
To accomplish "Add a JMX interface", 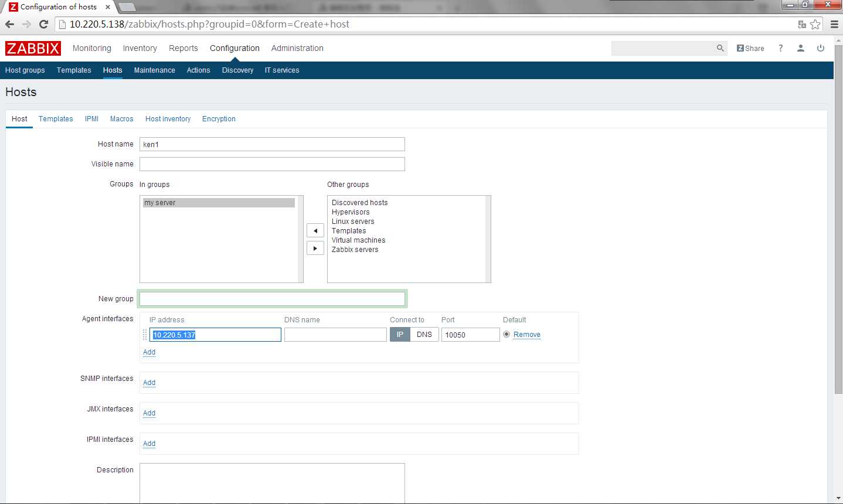I will 149,413.
